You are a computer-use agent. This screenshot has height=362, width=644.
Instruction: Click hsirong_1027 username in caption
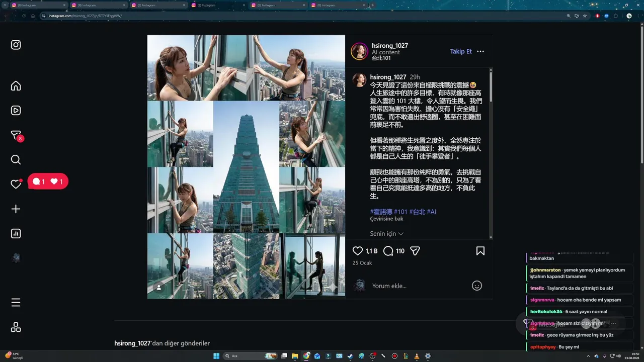point(388,77)
